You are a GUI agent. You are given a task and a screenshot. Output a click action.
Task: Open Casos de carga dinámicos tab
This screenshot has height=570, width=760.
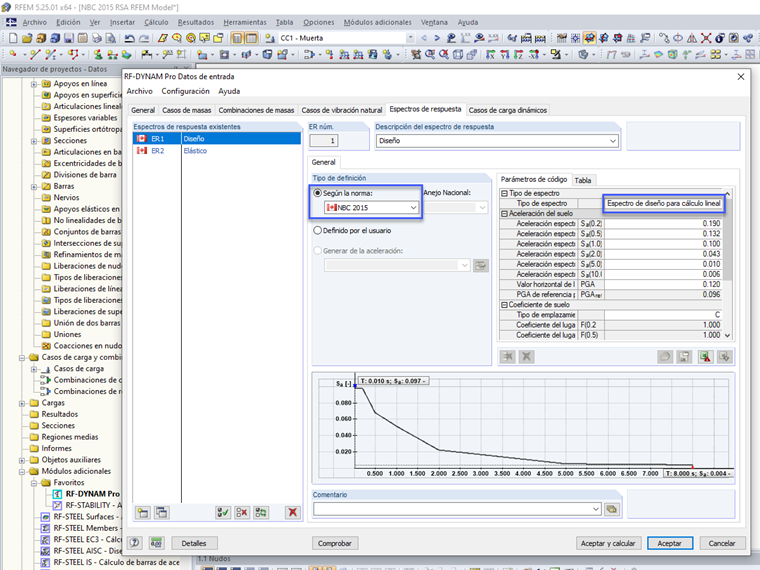pyautogui.click(x=507, y=111)
